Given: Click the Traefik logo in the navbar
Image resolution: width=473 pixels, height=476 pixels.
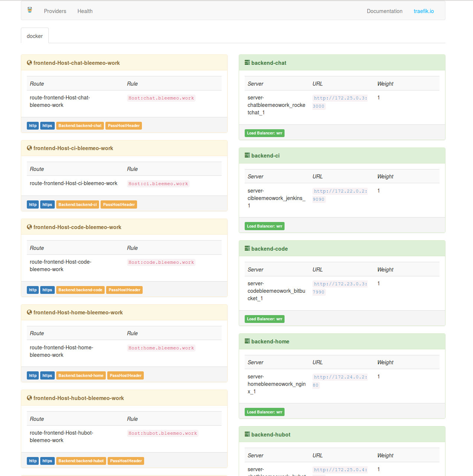Looking at the screenshot, I should point(29,10).
